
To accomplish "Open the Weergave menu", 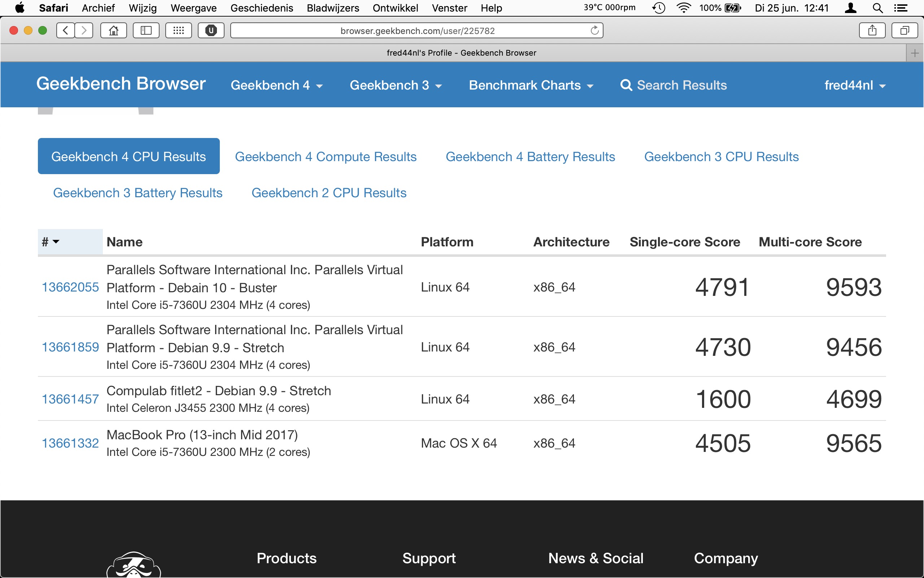I will click(193, 8).
